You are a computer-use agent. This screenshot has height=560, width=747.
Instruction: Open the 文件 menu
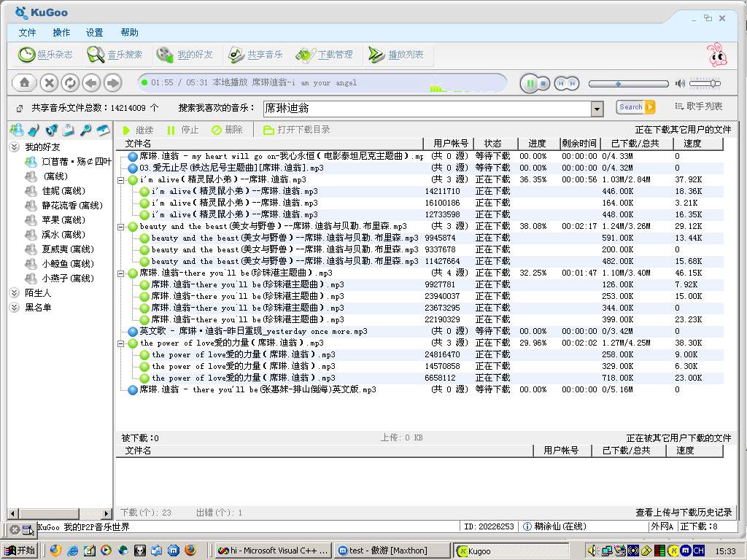pos(27,32)
